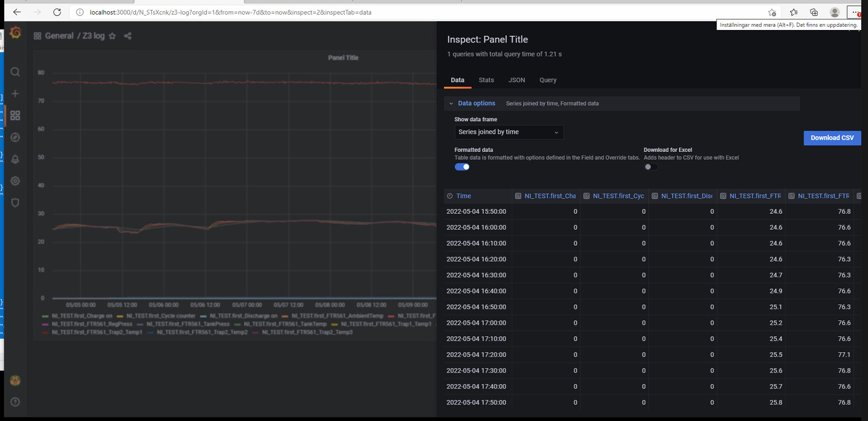Click the browser address bar URL
This screenshot has height=421, width=868.
coord(230,12)
